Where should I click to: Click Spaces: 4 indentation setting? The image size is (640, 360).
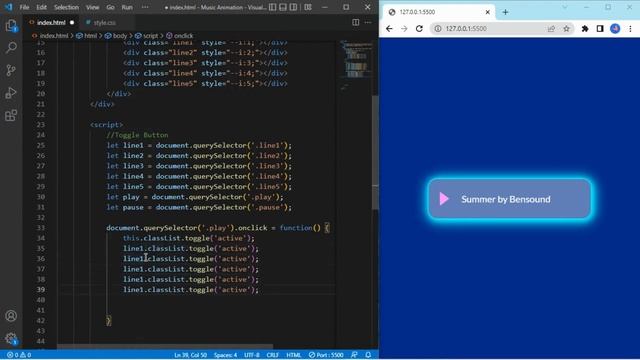click(x=225, y=355)
